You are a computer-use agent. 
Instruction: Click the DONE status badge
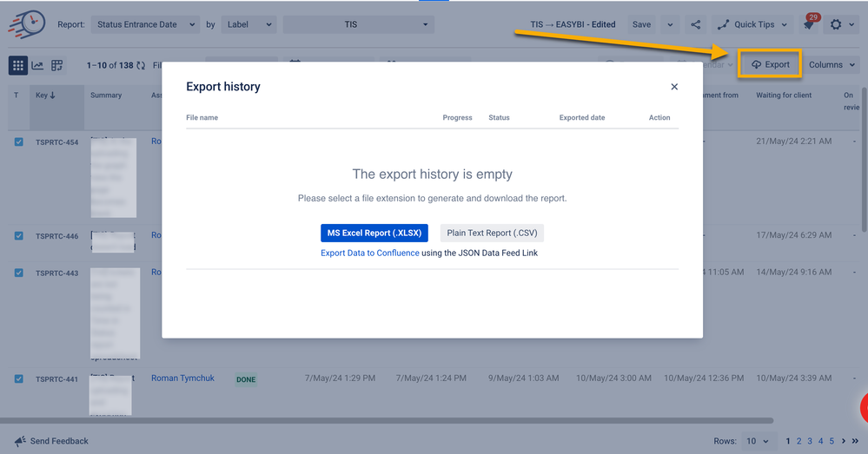point(246,379)
